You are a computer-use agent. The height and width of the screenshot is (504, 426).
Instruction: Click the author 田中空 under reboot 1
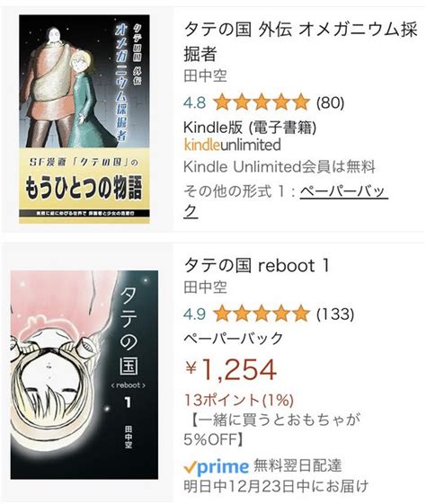tap(205, 287)
